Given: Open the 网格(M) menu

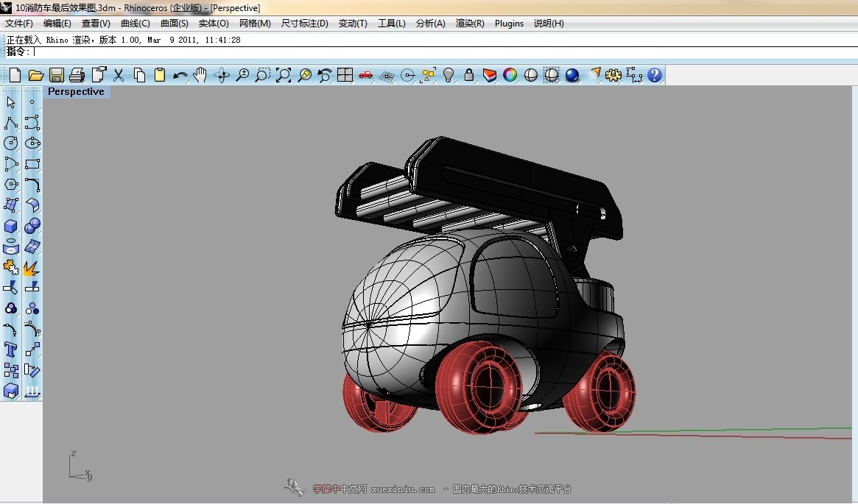Looking at the screenshot, I should tap(255, 24).
